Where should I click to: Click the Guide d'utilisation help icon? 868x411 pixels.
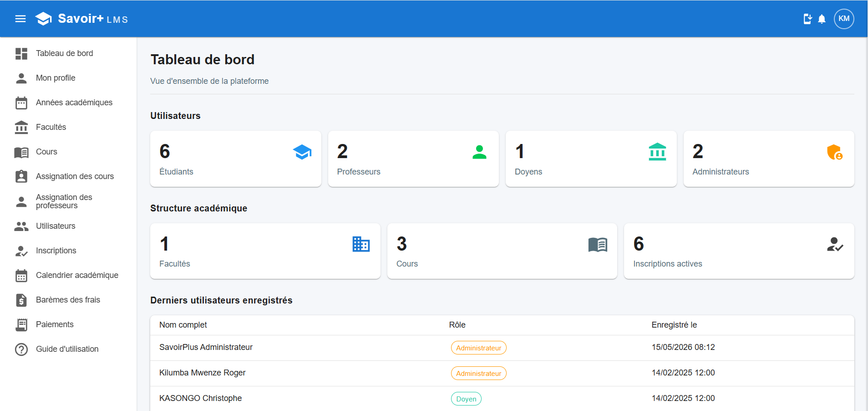click(x=21, y=349)
